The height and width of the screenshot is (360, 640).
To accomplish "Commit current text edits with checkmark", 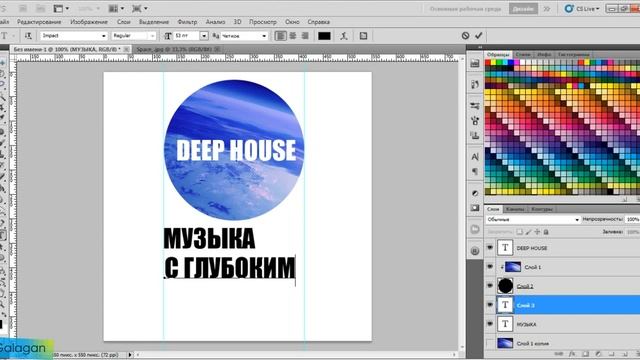I will (479, 36).
